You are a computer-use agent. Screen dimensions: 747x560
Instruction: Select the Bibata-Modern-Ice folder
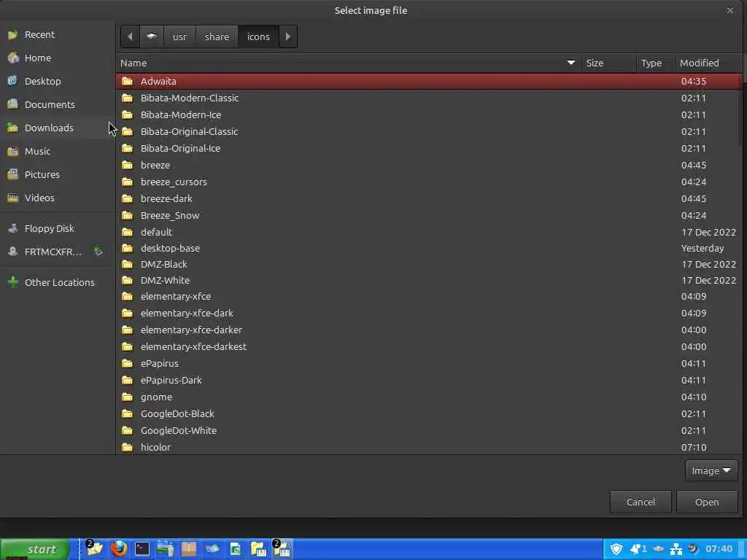click(x=427, y=114)
